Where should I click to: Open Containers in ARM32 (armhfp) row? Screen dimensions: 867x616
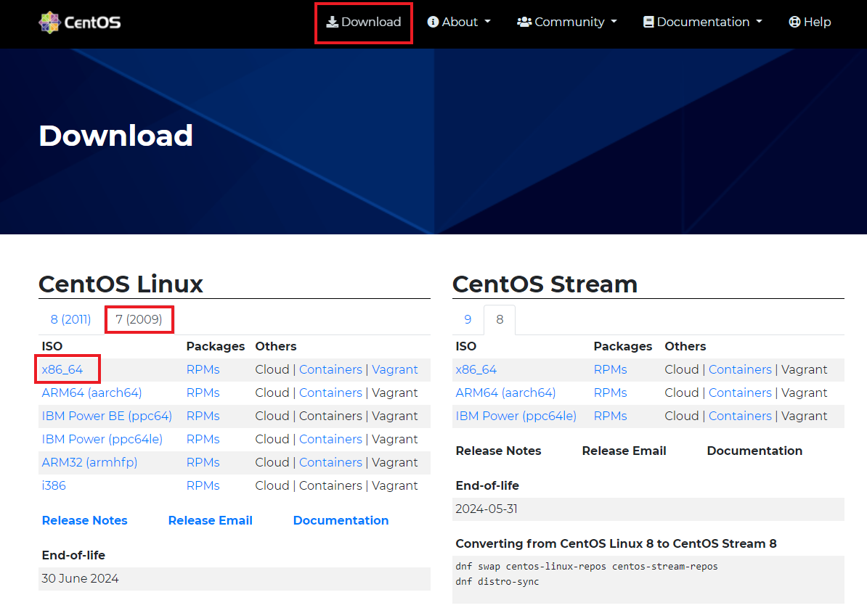(330, 462)
